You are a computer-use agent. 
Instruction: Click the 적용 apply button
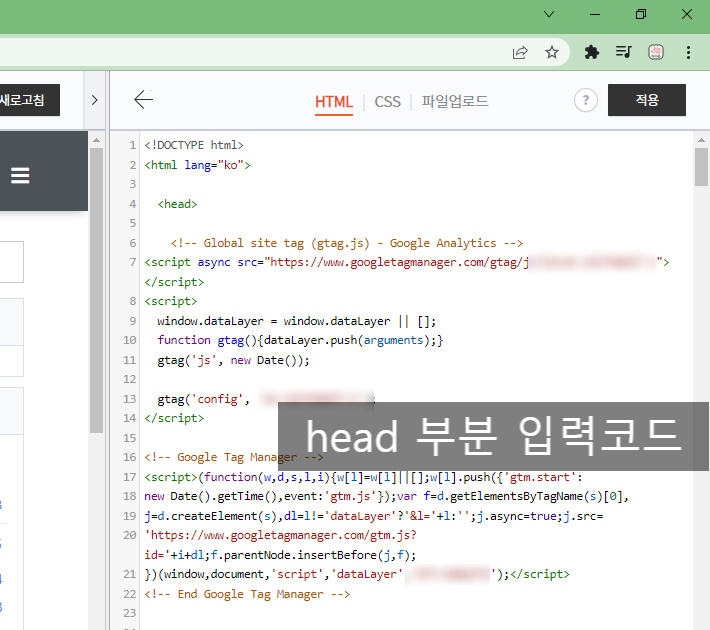click(x=647, y=100)
